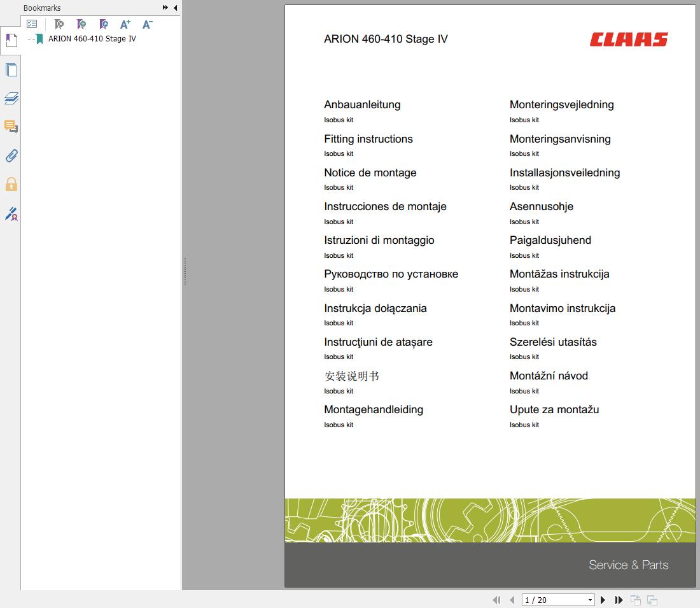Click 'Isobus kit' under Upute za montažu

[524, 425]
